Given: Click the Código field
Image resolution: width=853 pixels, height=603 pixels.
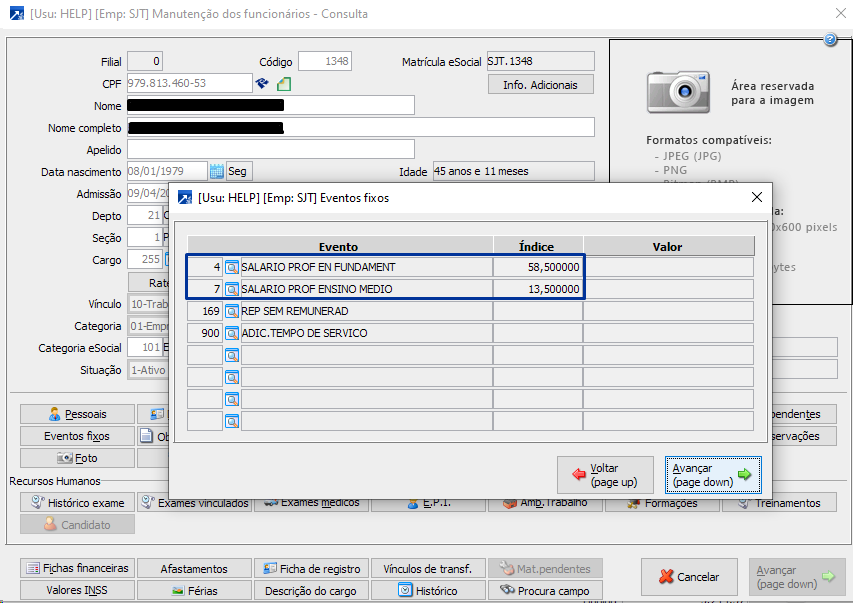Looking at the screenshot, I should click(x=325, y=61).
